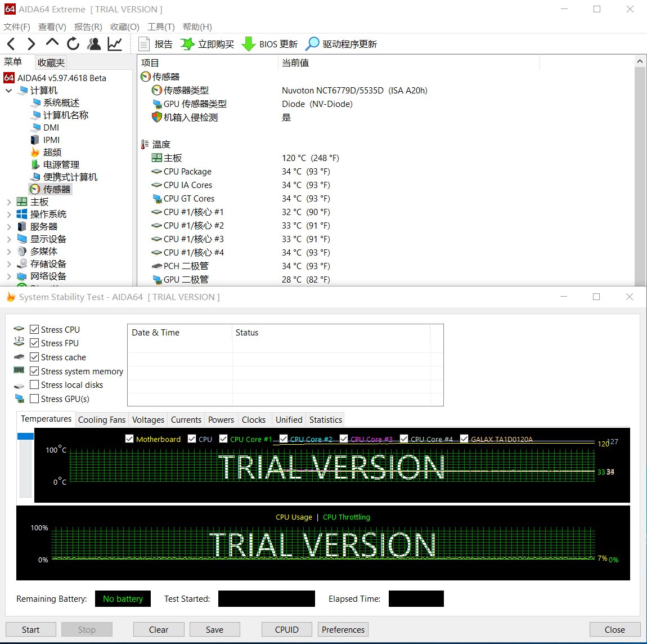This screenshot has height=644, width=647.
Task: Select 系统概述 in the tree
Action: [61, 103]
